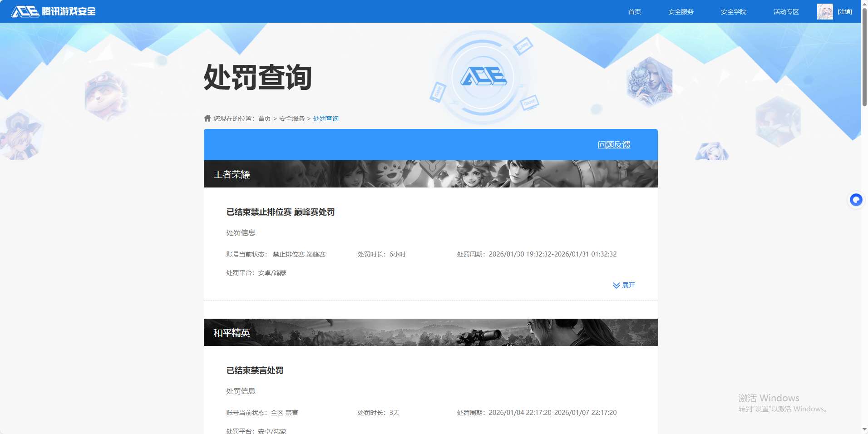Screen dimensions: 868x434
Task: Open the 活动专区 navigation menu
Action: point(785,11)
